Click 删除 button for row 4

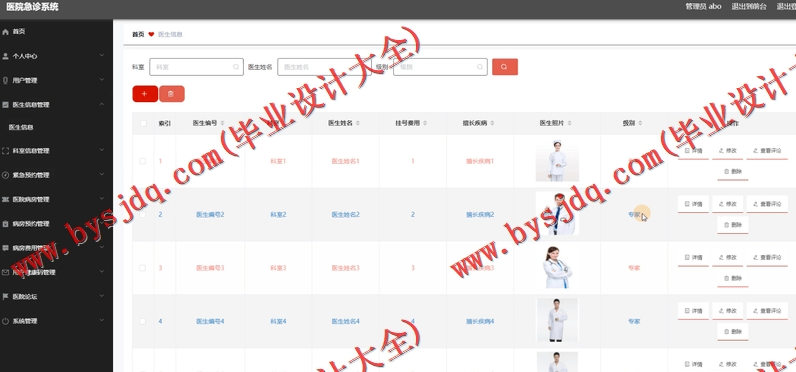(733, 331)
